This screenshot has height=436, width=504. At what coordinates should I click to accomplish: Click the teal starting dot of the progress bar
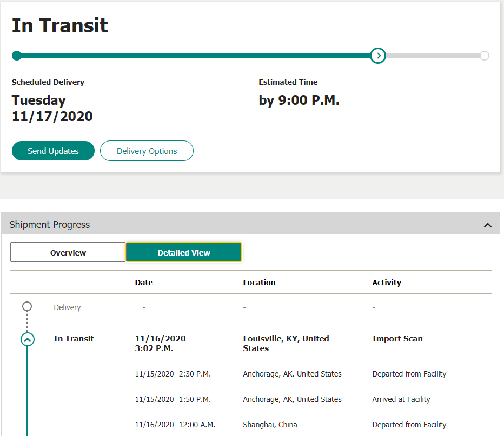point(17,56)
